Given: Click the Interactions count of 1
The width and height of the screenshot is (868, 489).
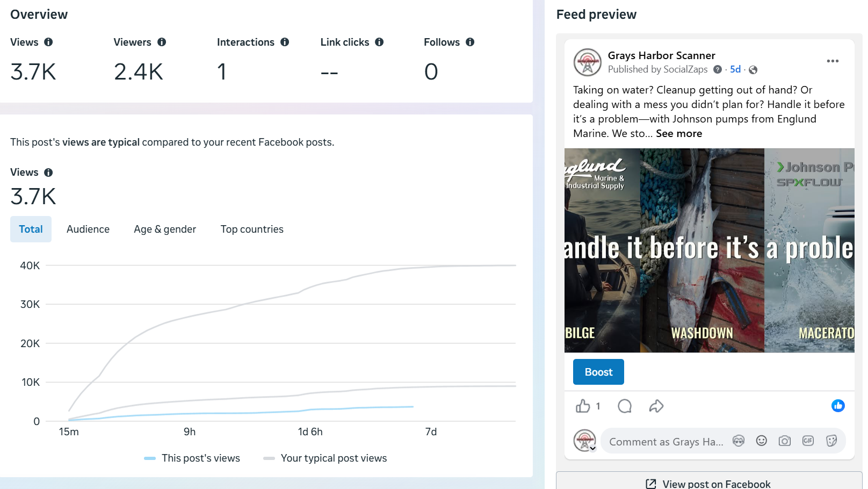Looking at the screenshot, I should [x=222, y=72].
